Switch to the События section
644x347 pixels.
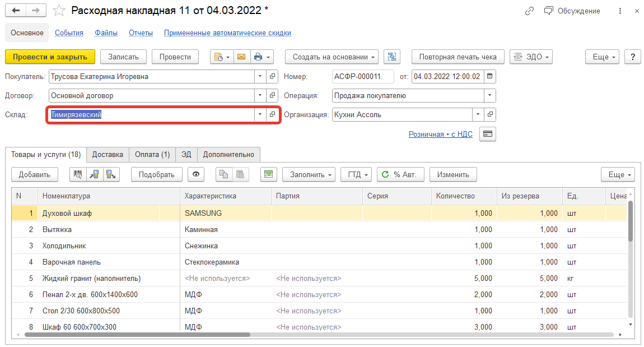pyautogui.click(x=69, y=33)
